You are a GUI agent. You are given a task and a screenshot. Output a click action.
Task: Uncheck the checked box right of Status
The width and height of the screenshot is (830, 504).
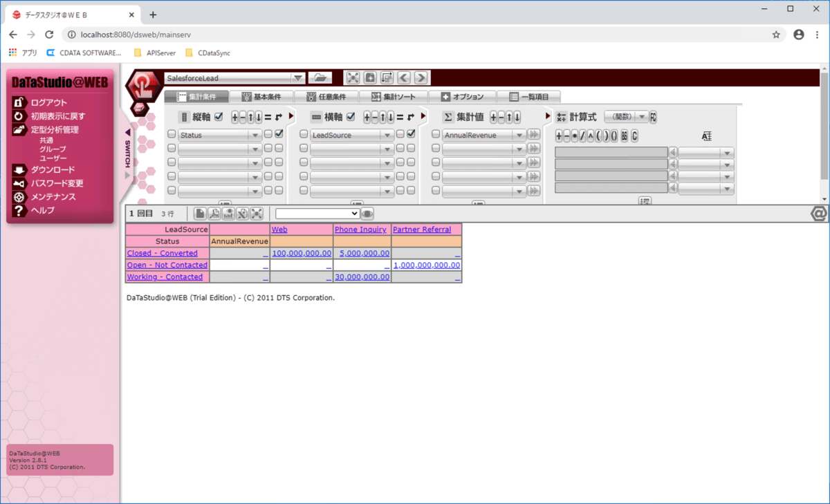tap(279, 134)
